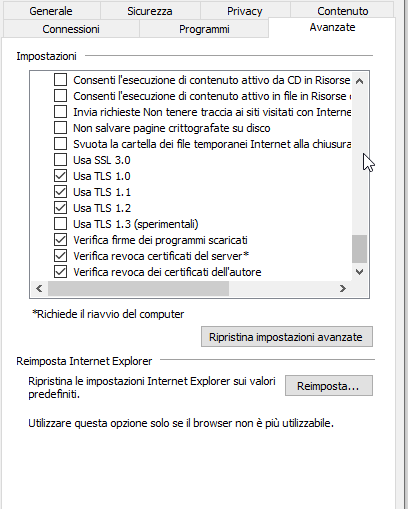Check Non salvare pagine crittografate su disco
408x509 pixels.
(60, 128)
